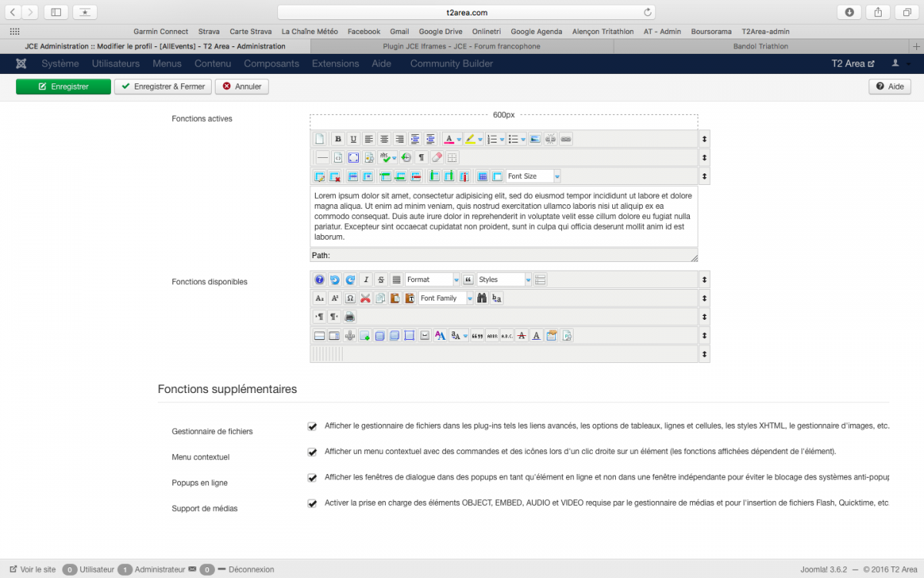Open the user account dropdown in admin bar

(x=900, y=63)
